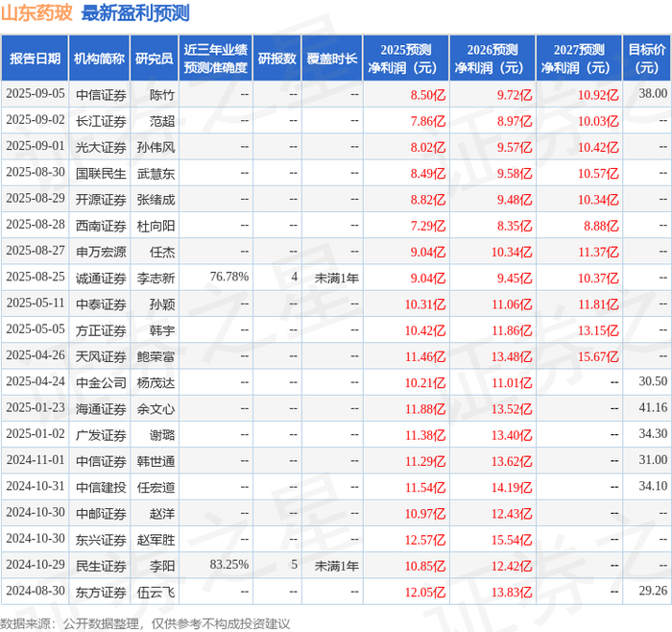Click the target price 30.50
The image size is (672, 632).
pos(653,381)
